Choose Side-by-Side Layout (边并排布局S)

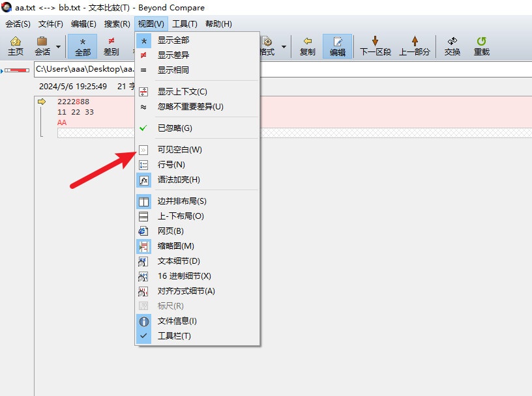coord(197,201)
